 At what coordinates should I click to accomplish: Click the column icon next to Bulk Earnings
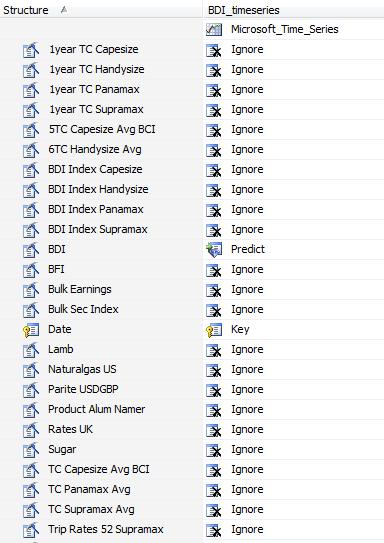pos(31,290)
